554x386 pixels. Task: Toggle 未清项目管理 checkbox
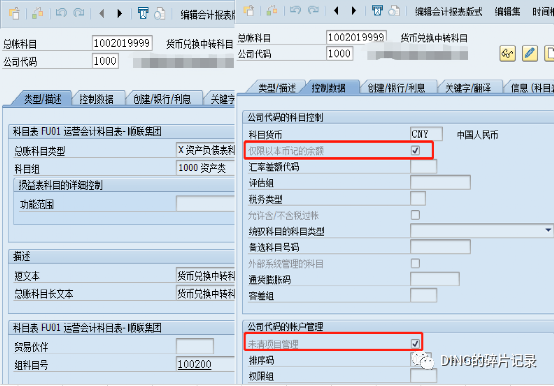pyautogui.click(x=416, y=343)
